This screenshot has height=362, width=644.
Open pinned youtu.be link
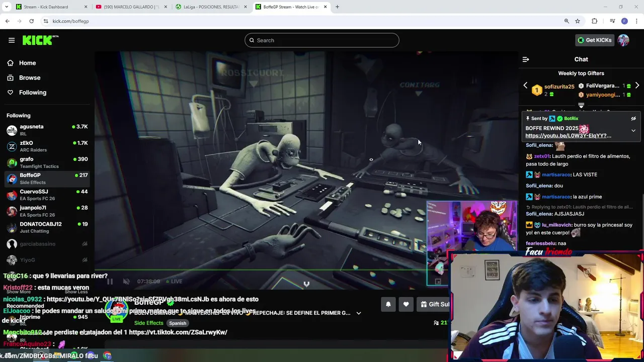pos(569,136)
